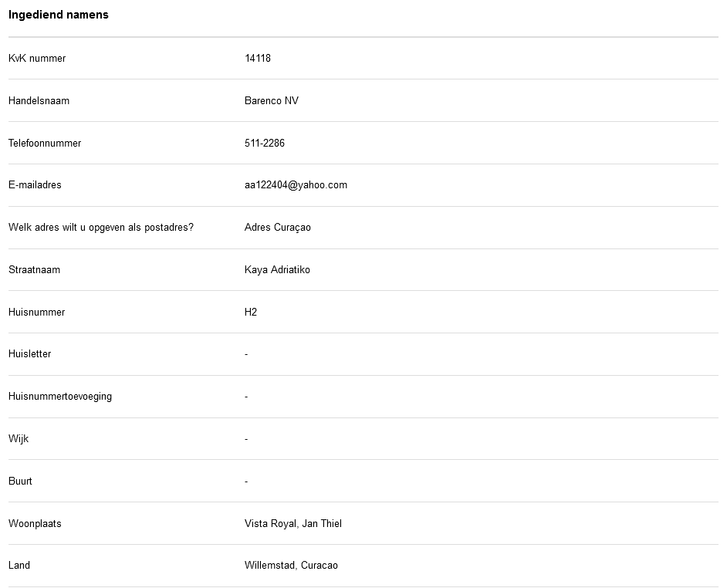Click the Woonplaats value Vista Royal, Jan Thiel
This screenshot has width=727, height=588.
tap(293, 524)
